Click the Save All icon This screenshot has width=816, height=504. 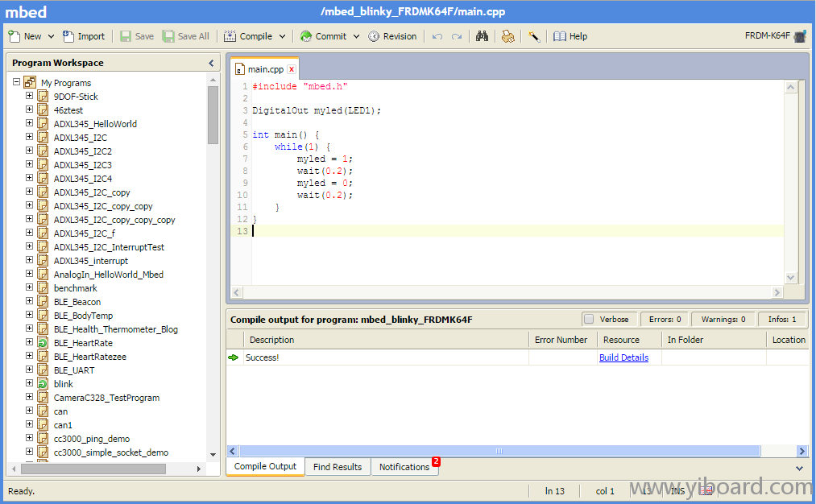(x=168, y=36)
